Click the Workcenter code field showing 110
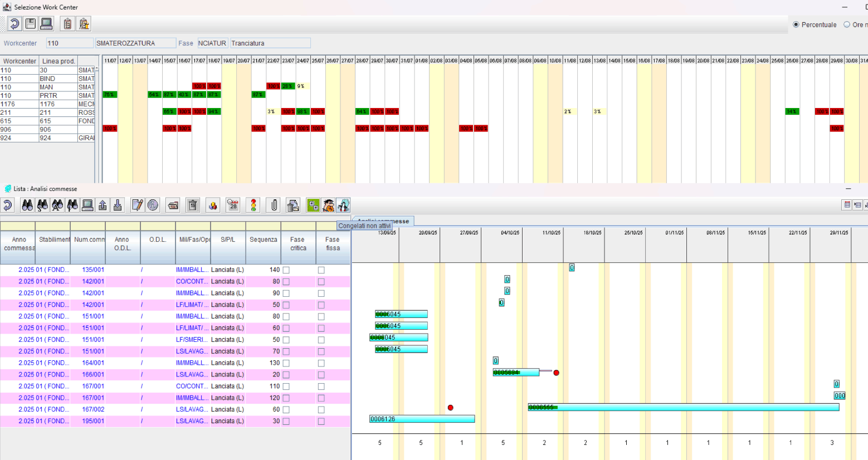The width and height of the screenshot is (868, 460). pyautogui.click(x=70, y=43)
